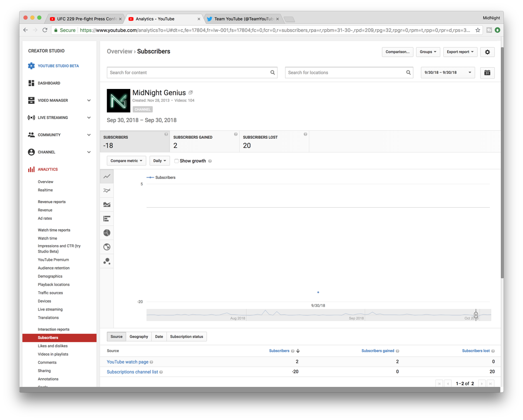This screenshot has height=420, width=523.
Task: Click the browser reload icon
Action: [45, 30]
